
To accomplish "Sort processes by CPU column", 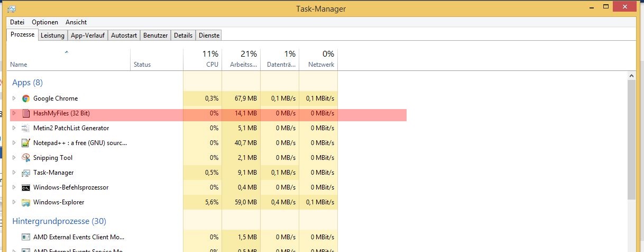I will (x=203, y=59).
